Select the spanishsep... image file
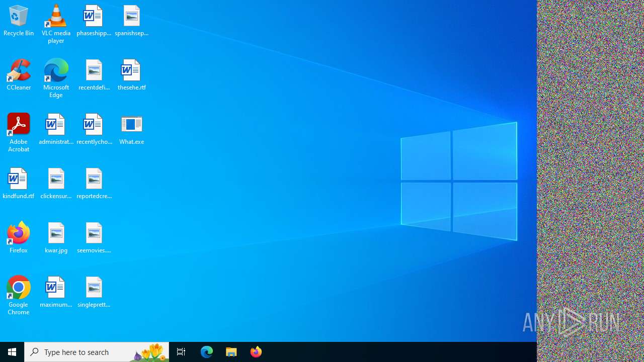The height and width of the screenshot is (362, 644). pyautogui.click(x=131, y=21)
